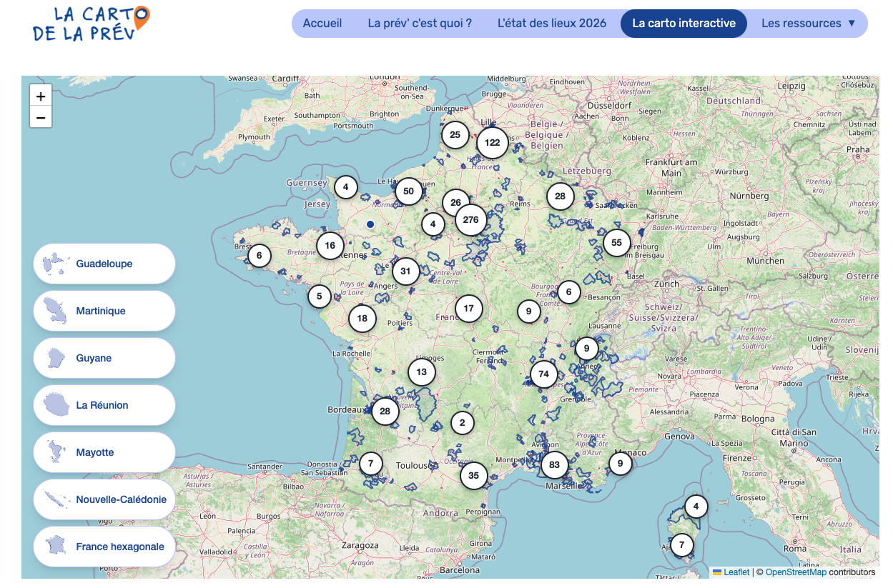The image size is (893, 588).
Task: Open cluster marker 9 near Geneva
Action: [x=586, y=349]
